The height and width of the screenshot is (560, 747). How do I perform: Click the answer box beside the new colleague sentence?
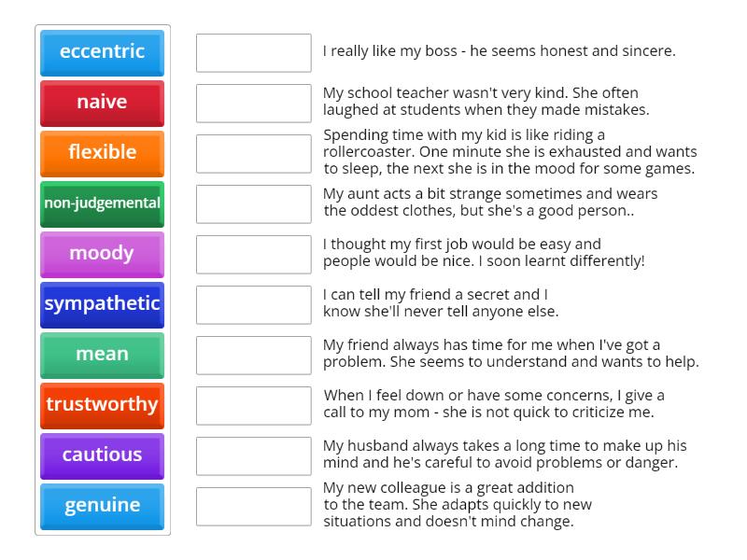[x=253, y=505]
